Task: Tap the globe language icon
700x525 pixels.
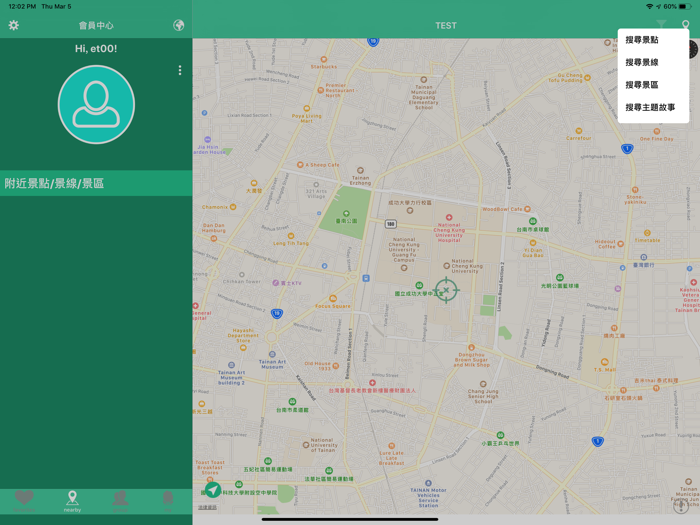Action: pos(178,25)
